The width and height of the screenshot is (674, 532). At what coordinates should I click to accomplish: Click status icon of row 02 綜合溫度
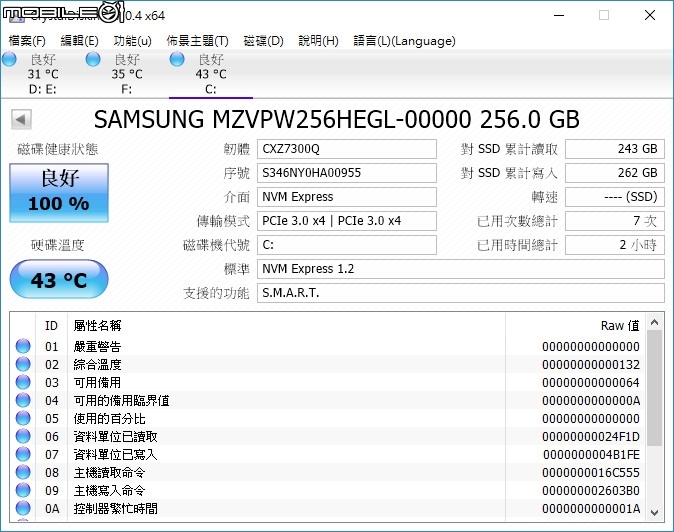coord(23,364)
